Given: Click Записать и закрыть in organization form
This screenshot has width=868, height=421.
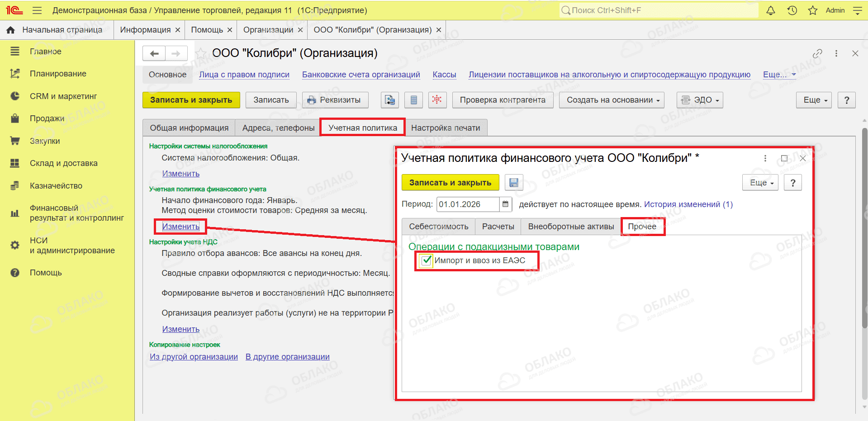Looking at the screenshot, I should coord(191,100).
